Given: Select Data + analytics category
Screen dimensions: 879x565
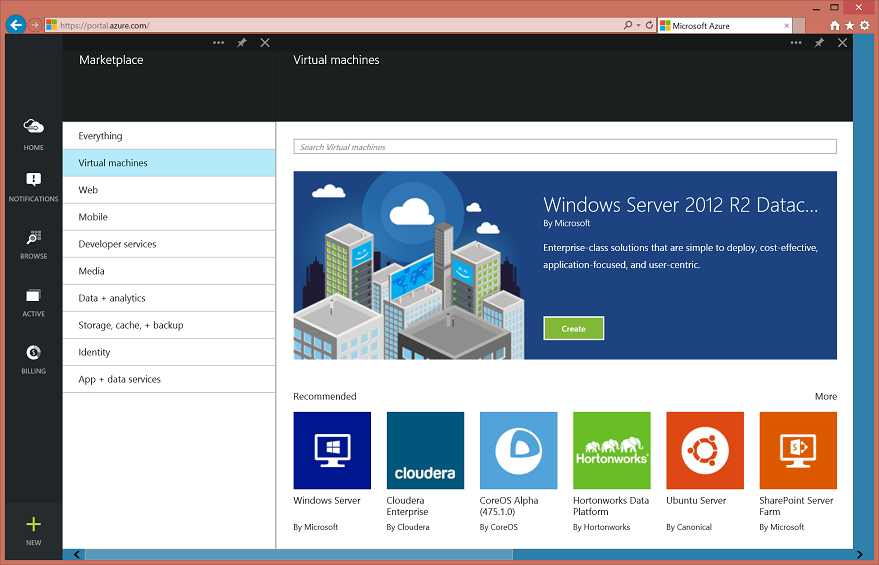Looking at the screenshot, I should tap(169, 298).
